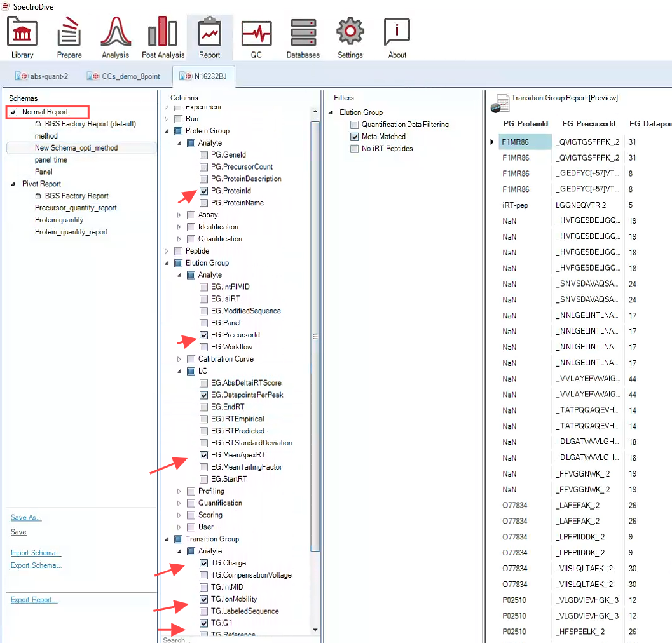Collapse the Elution Group filter node
672x643 pixels.
point(331,112)
